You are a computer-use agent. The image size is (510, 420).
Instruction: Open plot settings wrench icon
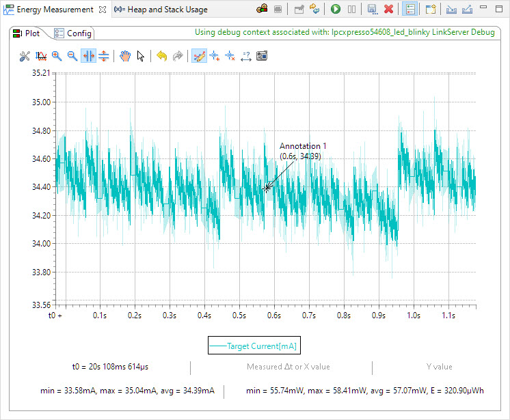(25, 56)
